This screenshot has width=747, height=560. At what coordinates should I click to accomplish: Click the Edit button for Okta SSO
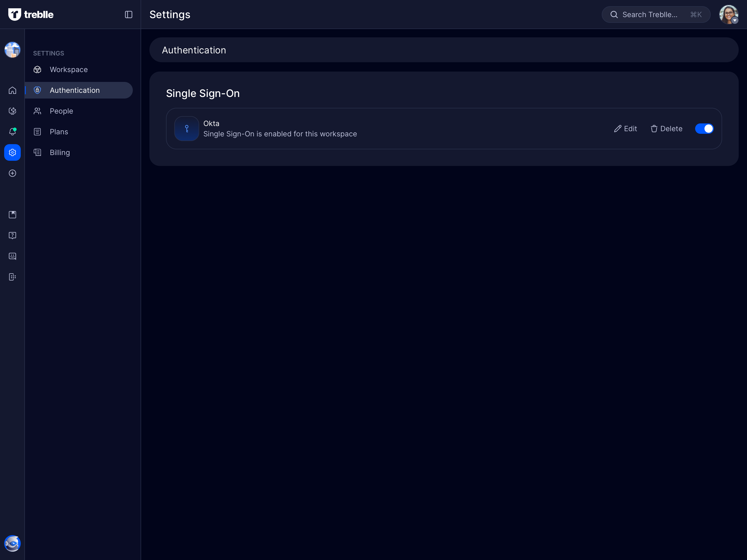point(625,128)
